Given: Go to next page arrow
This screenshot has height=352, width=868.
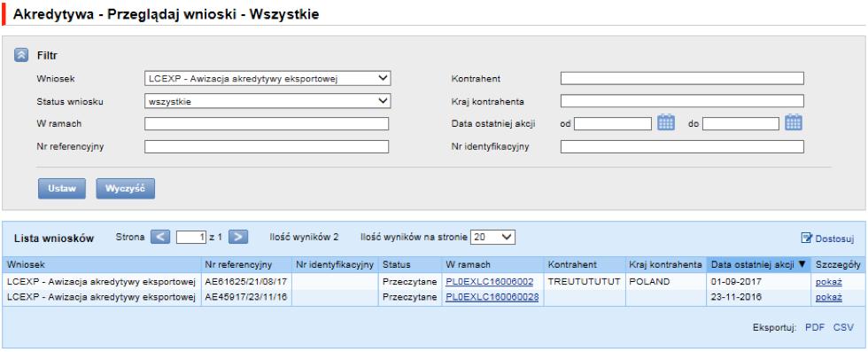Looking at the screenshot, I should (x=238, y=238).
